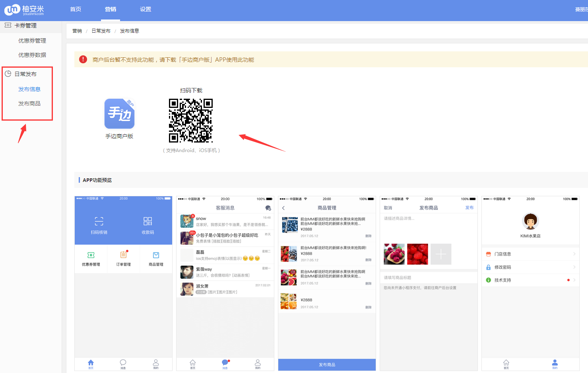Click the 收款码 QR icon

(x=148, y=221)
